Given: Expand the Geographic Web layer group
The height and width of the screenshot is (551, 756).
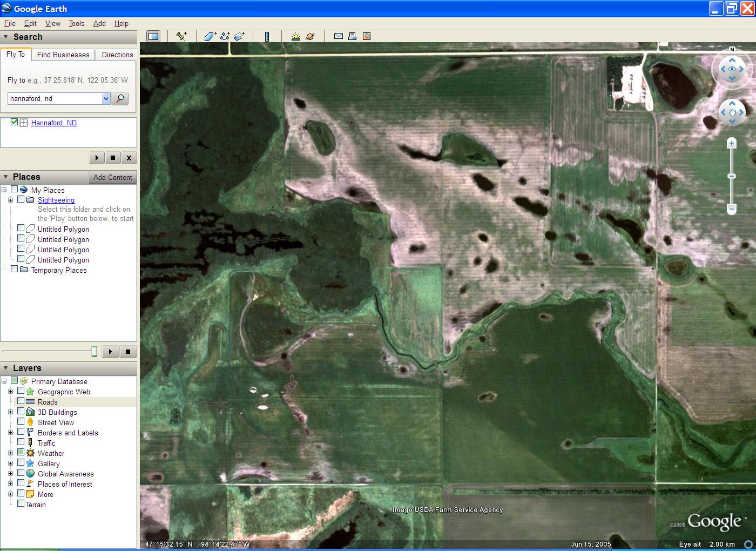Looking at the screenshot, I should 10,392.
